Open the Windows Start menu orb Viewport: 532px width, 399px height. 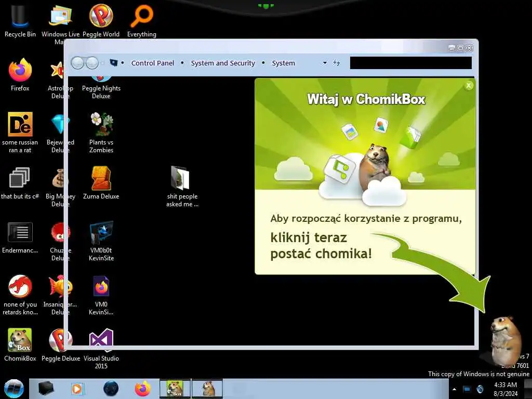[x=14, y=389]
